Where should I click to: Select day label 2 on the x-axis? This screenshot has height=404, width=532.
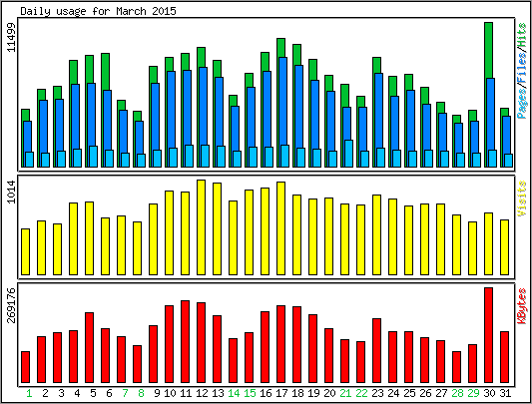[45, 393]
